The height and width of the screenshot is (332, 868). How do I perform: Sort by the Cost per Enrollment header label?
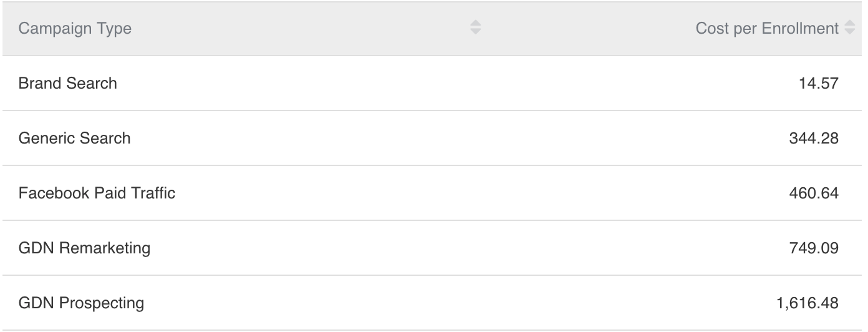click(x=767, y=28)
